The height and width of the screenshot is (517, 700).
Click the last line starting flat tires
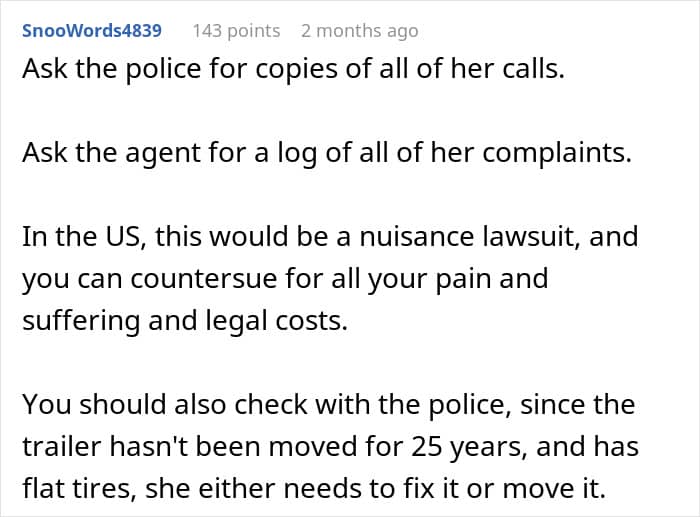314,488
